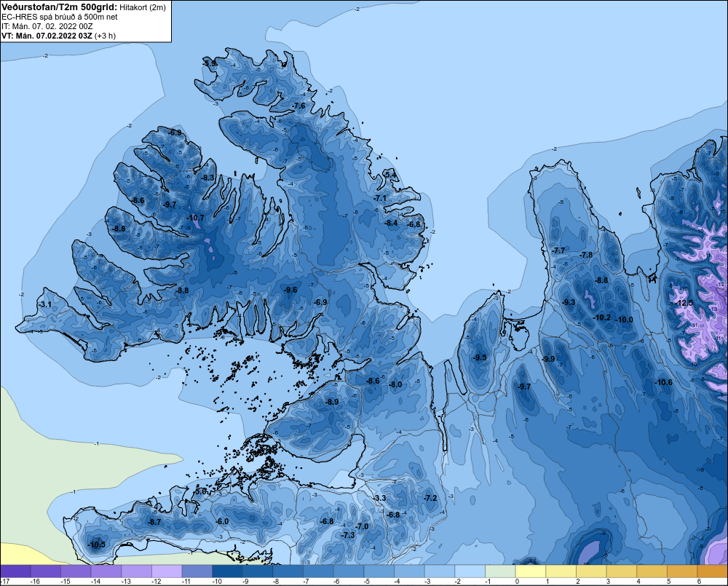The width and height of the screenshot is (728, 586).
Task: Click the legend scale value -8
Action: (x=277, y=582)
